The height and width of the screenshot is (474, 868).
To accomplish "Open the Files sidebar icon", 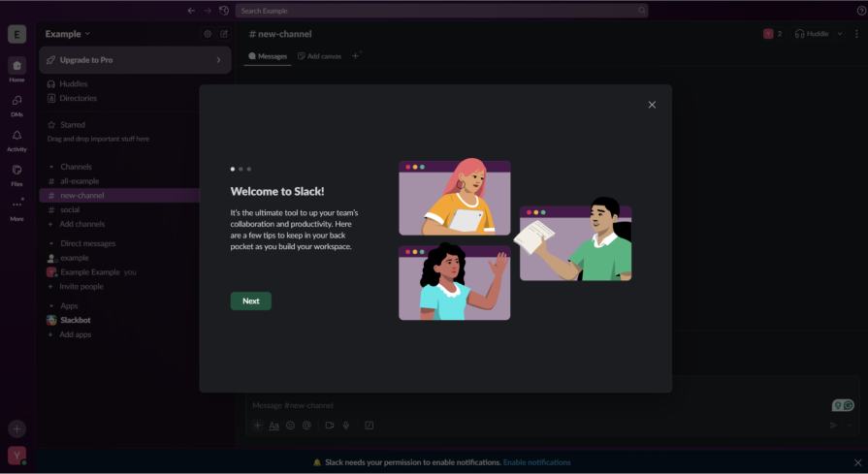I will click(x=16, y=174).
